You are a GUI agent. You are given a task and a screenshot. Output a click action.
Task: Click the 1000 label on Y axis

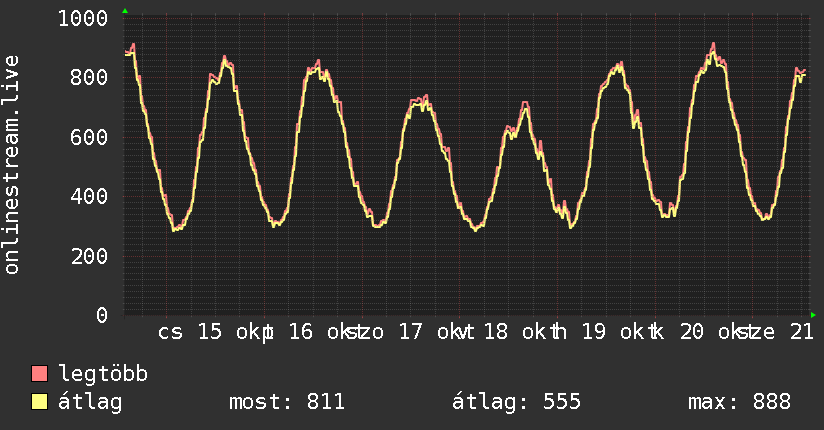pos(83,18)
